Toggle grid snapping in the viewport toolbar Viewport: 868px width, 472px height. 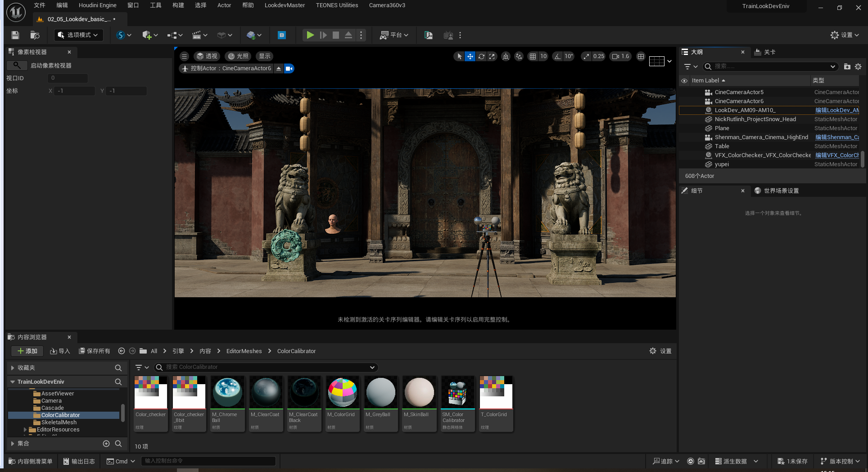pos(533,56)
